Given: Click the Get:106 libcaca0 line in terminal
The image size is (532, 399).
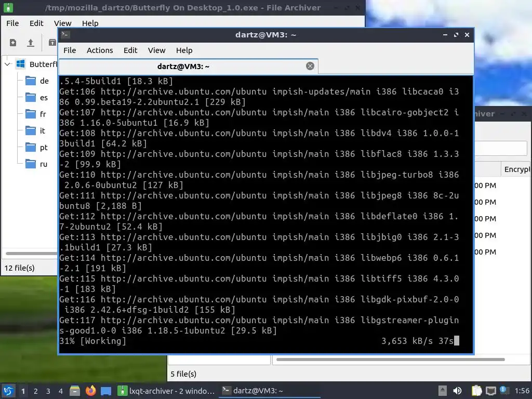Looking at the screenshot, I should [x=259, y=97].
